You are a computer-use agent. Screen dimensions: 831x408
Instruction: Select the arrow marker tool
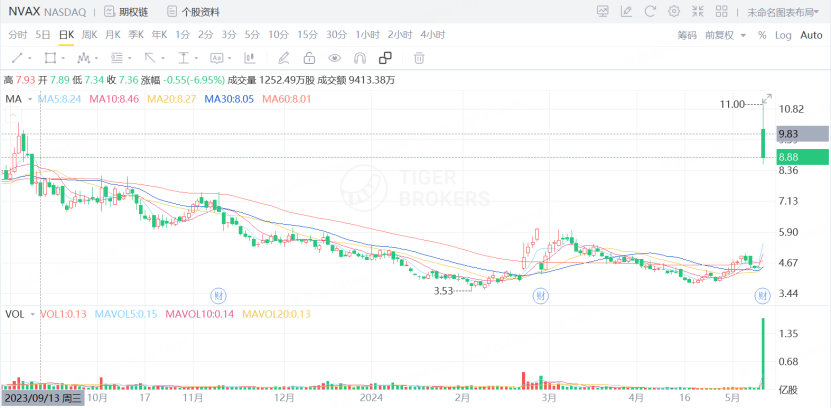click(x=150, y=57)
